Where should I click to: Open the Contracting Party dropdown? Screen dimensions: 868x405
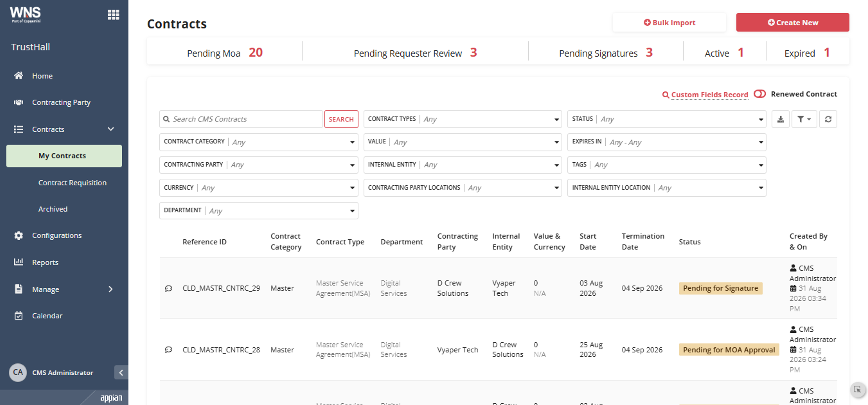[258, 165]
